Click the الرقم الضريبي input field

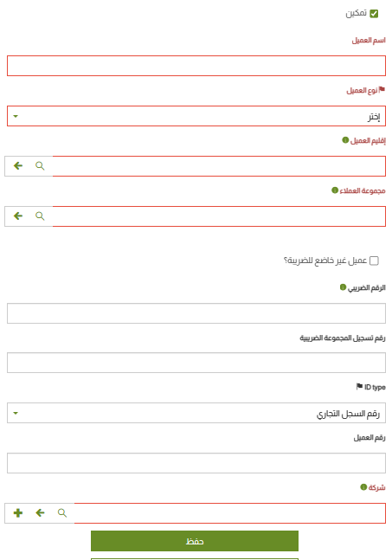(196, 313)
